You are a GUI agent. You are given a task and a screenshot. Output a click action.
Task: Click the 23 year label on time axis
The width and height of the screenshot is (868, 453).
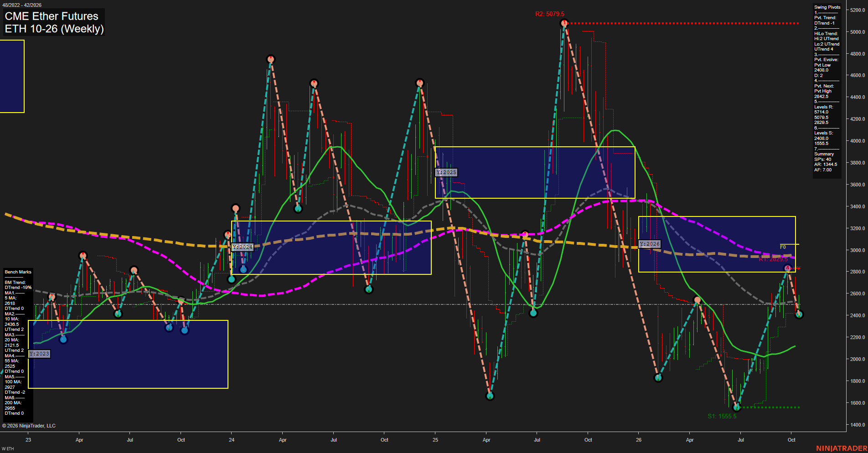pos(28,440)
